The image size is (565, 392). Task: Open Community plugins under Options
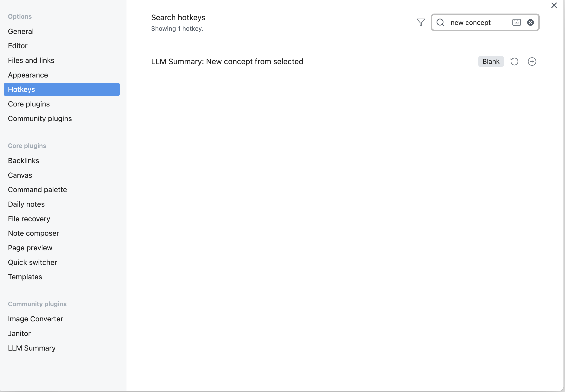coord(40,119)
